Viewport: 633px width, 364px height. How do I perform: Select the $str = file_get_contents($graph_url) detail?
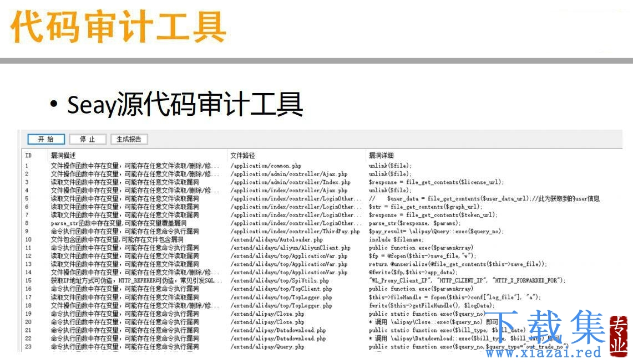(426, 207)
